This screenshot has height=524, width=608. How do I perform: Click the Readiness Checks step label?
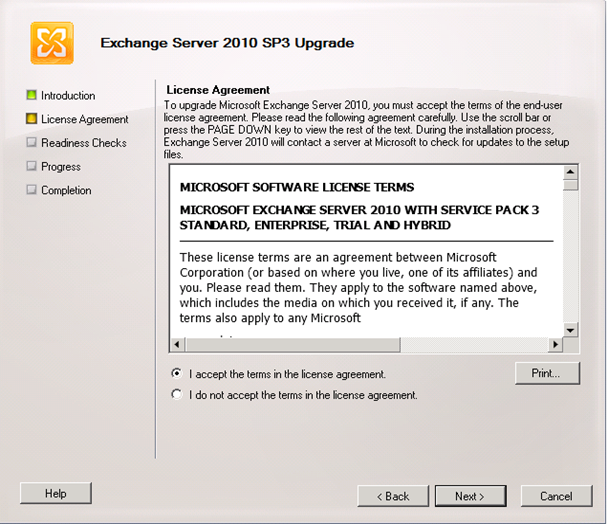84,143
